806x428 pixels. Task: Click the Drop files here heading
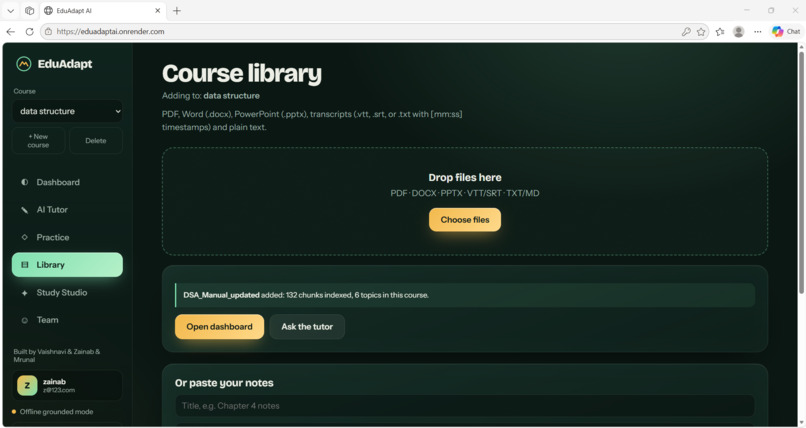coord(465,178)
